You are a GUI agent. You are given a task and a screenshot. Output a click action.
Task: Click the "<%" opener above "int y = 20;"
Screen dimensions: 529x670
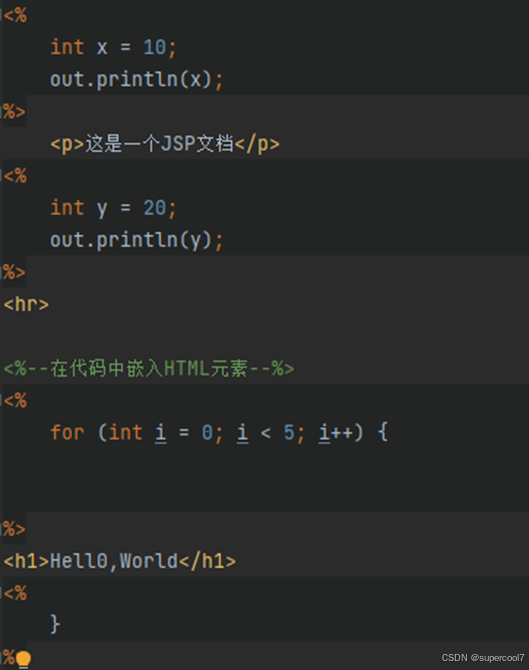[15, 176]
